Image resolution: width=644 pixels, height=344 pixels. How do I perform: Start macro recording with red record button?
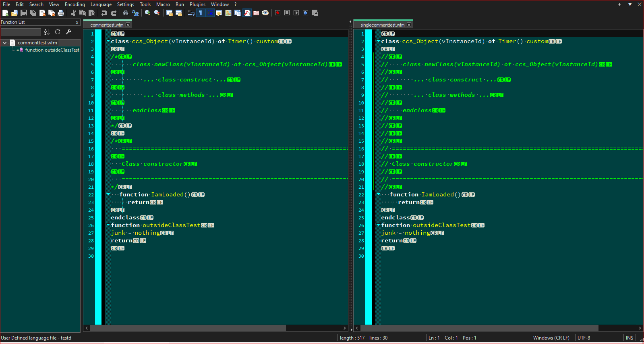[x=278, y=13]
